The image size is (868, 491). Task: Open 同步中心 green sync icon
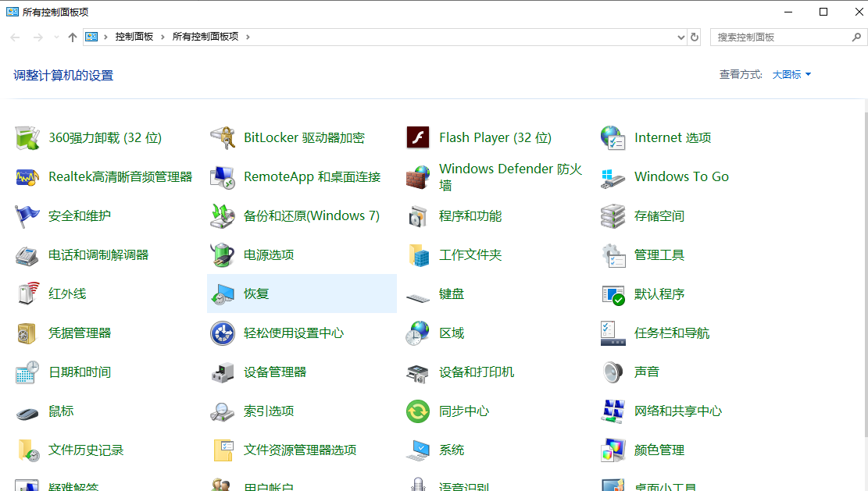(418, 411)
